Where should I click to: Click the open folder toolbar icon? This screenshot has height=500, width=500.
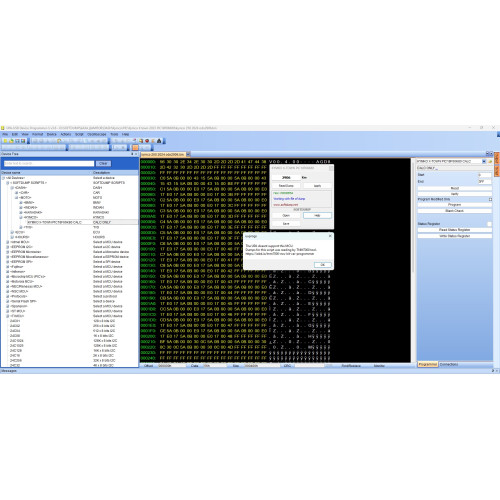point(11,141)
